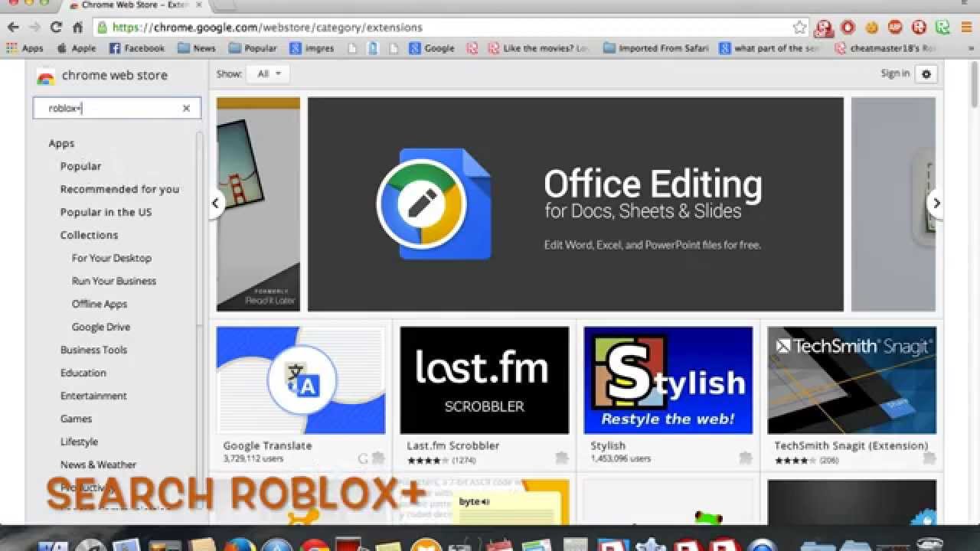Select Entertainment category

coord(93,396)
